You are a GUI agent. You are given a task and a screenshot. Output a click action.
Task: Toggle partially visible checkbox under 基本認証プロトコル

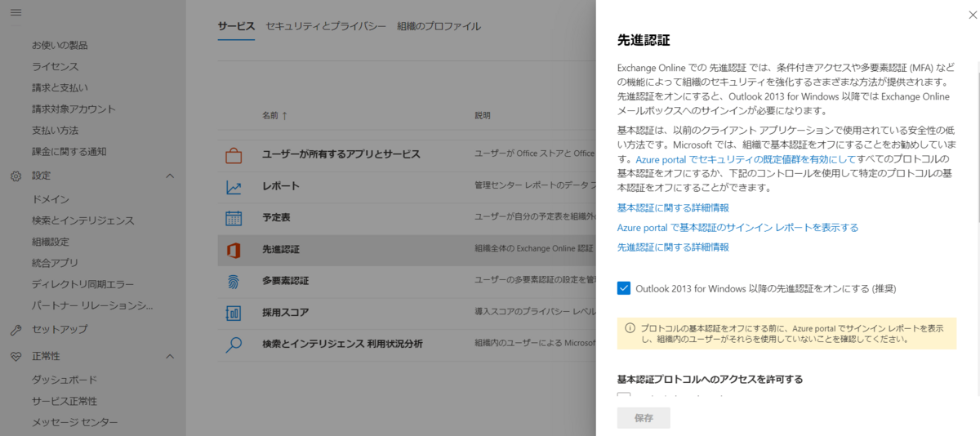click(624, 397)
